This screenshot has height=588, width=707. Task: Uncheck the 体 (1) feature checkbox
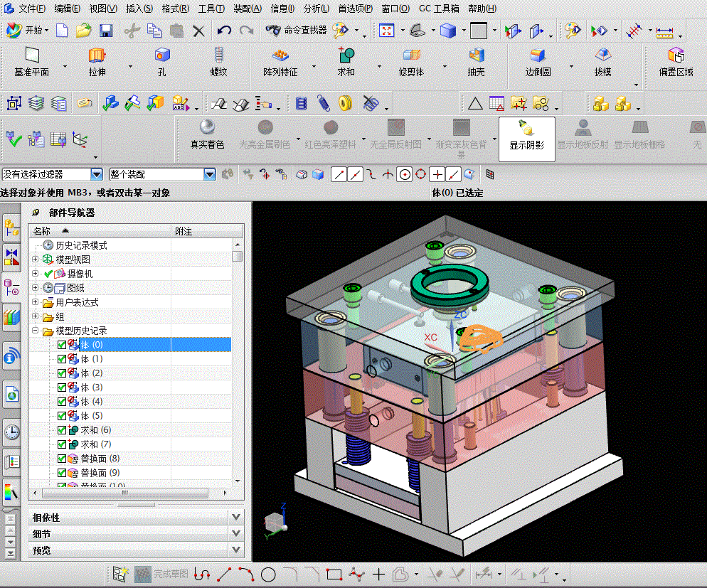click(x=62, y=359)
